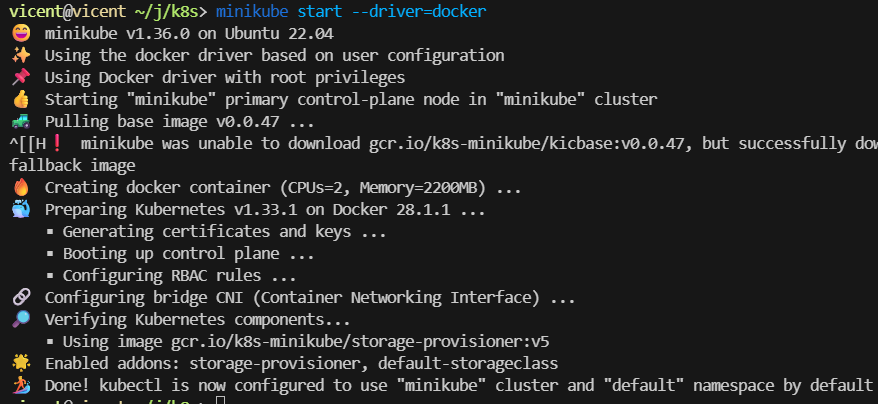Click the pushpin emoji on root privileges line
Screen dimensions: 878x404
click(21, 78)
